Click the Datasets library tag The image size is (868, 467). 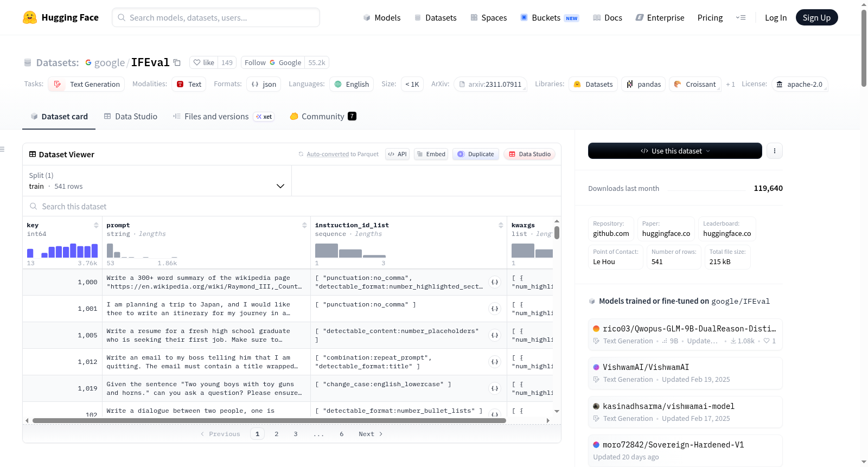pyautogui.click(x=593, y=84)
